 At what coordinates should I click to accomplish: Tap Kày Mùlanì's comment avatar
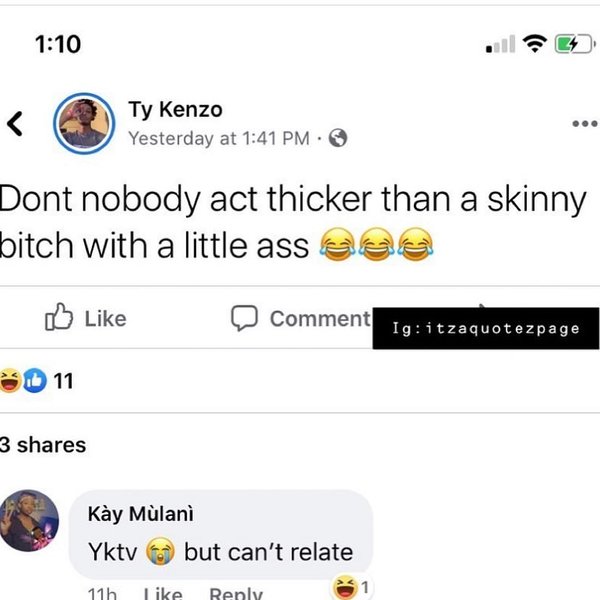pyautogui.click(x=33, y=521)
